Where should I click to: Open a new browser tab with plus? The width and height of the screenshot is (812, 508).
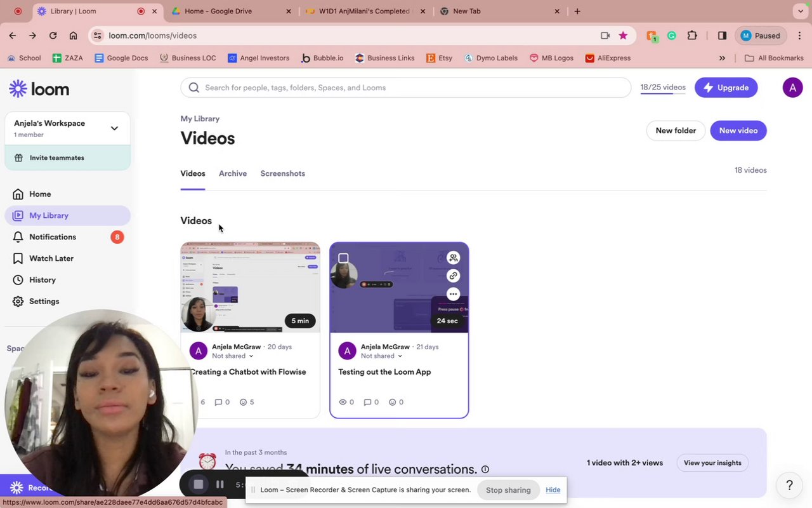point(577,11)
